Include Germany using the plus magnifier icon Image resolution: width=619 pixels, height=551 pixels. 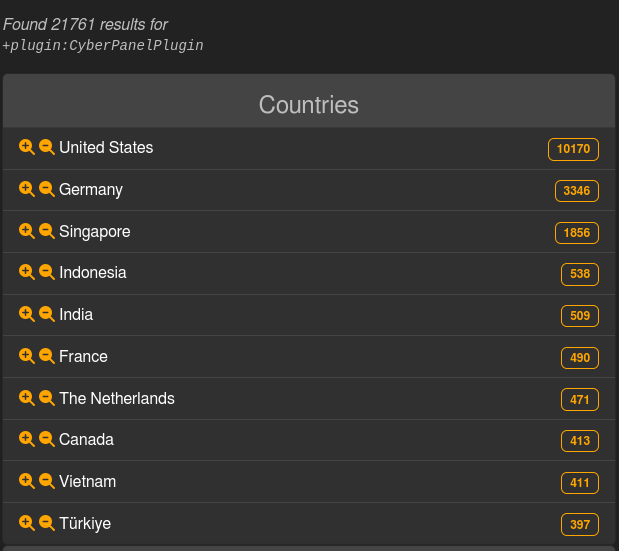tap(27, 189)
